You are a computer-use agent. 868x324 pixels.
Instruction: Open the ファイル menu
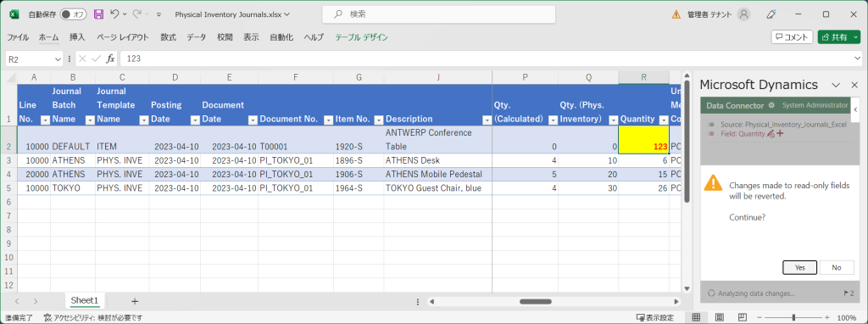point(18,37)
